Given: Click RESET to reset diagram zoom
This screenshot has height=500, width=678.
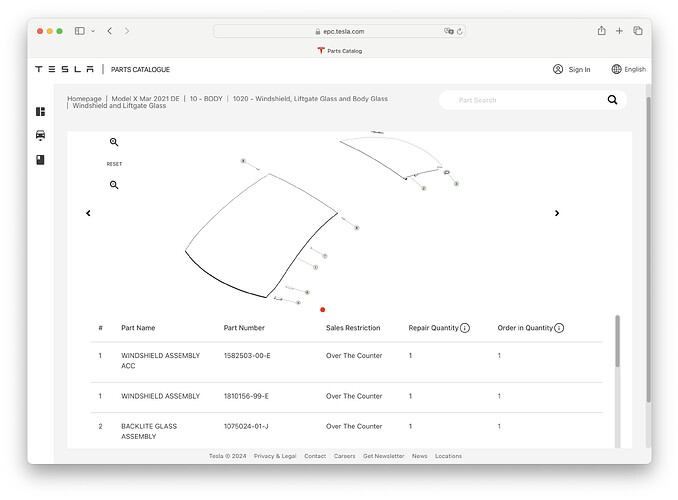Looking at the screenshot, I should click(x=114, y=164).
